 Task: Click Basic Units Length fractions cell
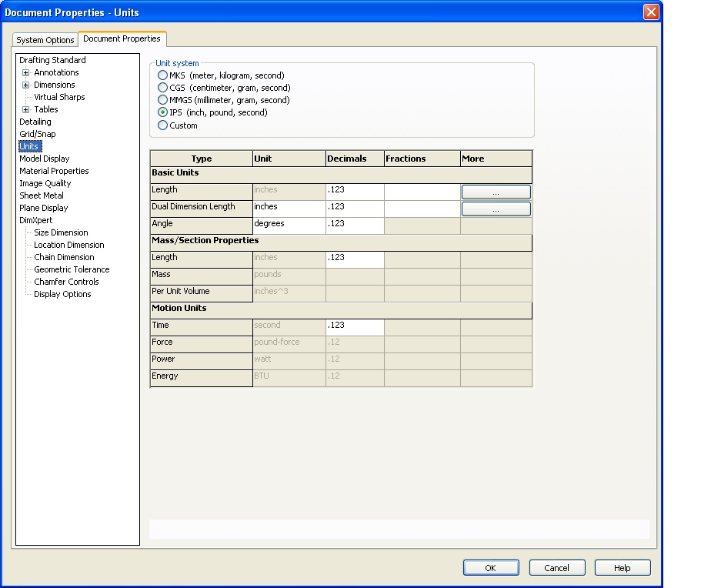[x=422, y=192]
